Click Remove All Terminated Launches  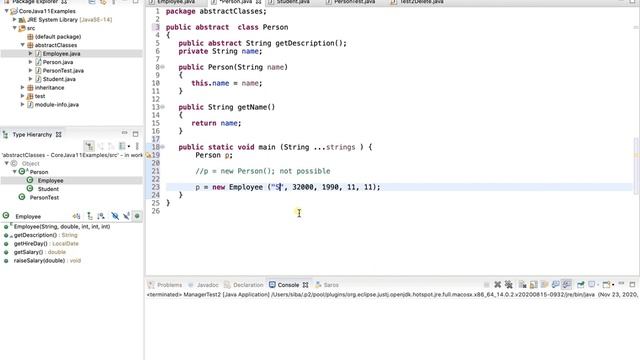[509, 284]
